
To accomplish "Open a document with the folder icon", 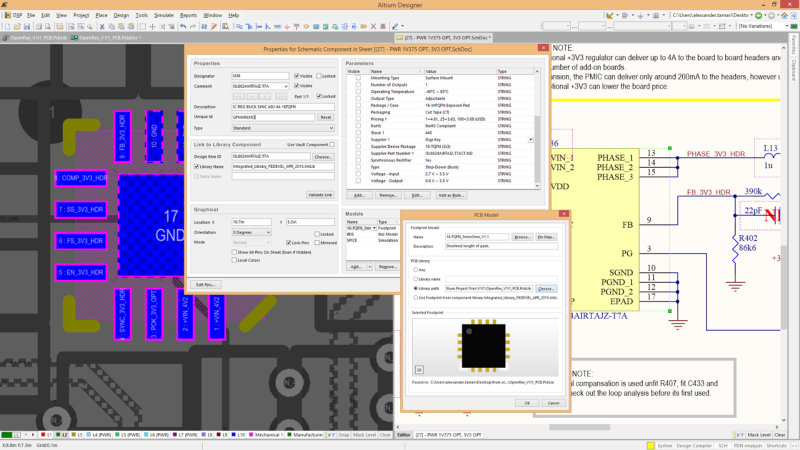I will tap(17, 26).
